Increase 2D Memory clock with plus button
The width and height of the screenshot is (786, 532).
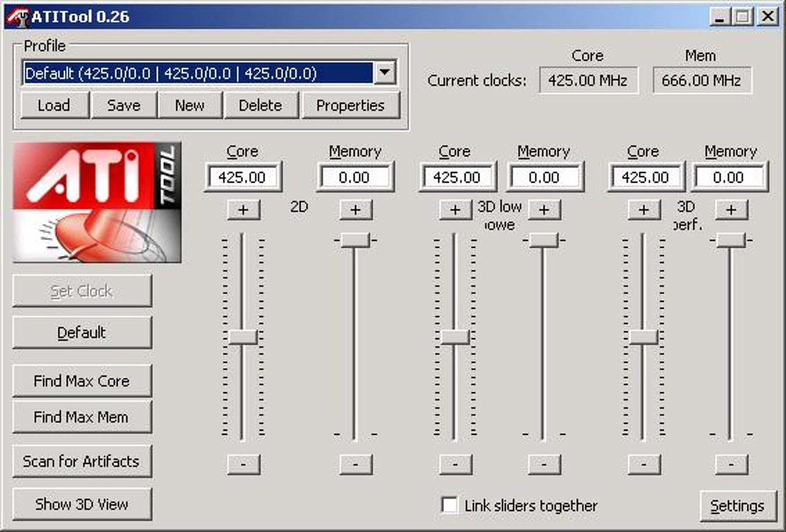click(356, 210)
